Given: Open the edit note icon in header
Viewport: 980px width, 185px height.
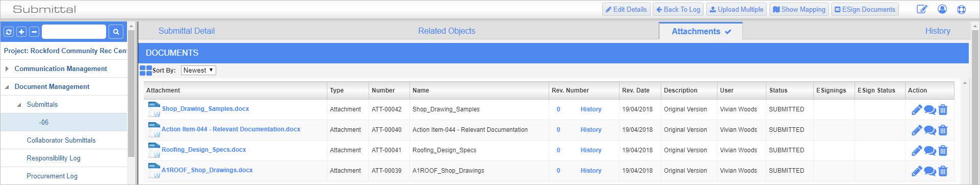Looking at the screenshot, I should click(x=922, y=9).
